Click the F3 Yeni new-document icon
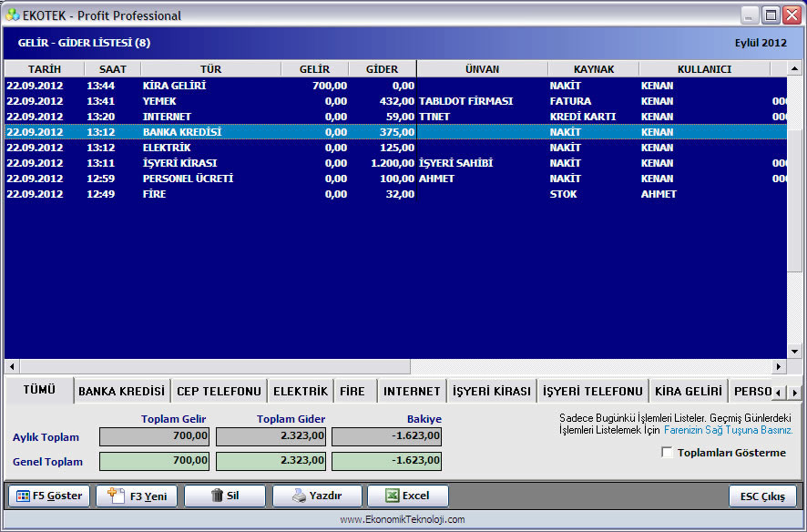 (116, 496)
